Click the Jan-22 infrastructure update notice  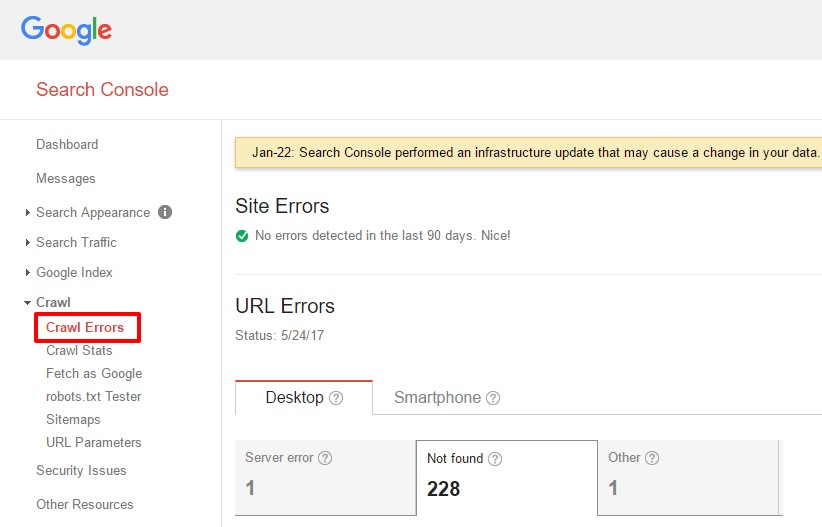point(528,153)
